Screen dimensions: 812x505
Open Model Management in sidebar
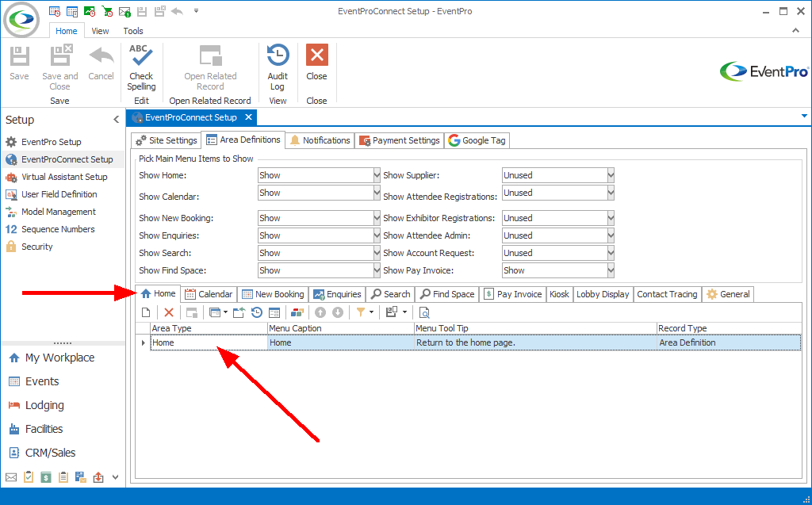(x=59, y=212)
